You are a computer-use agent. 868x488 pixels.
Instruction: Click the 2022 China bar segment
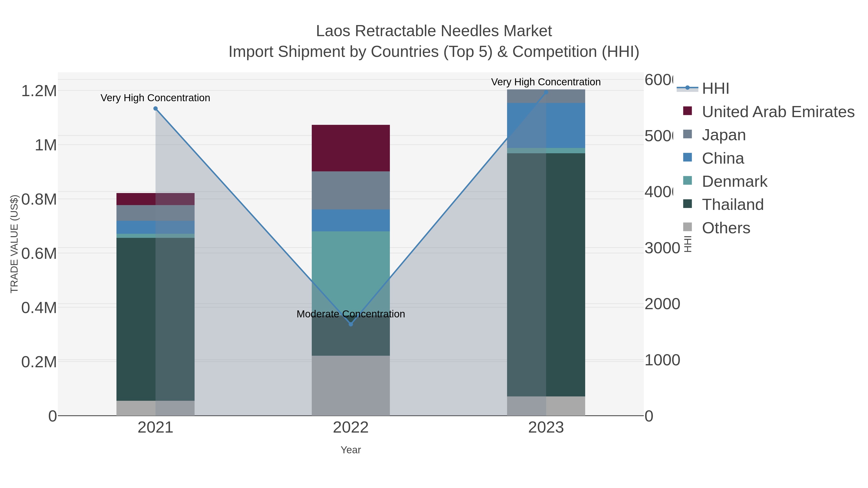[351, 221]
